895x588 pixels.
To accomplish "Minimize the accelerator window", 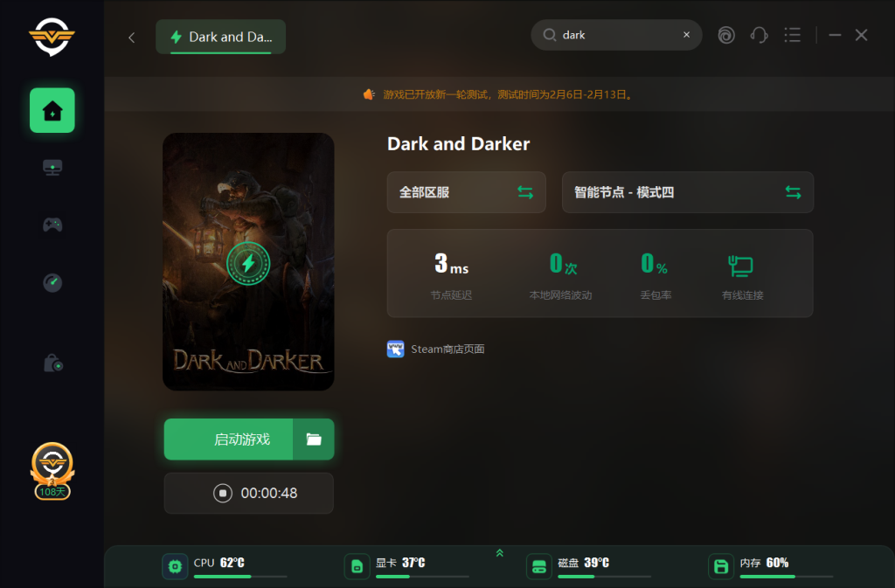I will tap(835, 35).
